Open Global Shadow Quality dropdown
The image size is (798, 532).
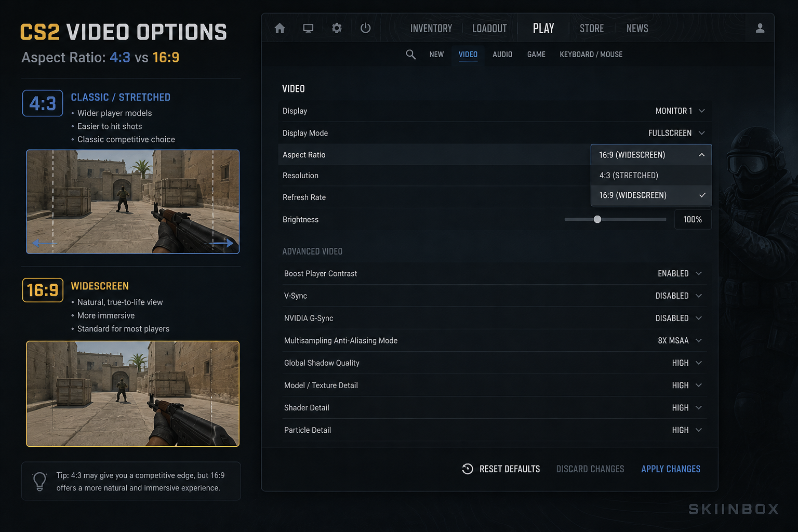(x=687, y=363)
